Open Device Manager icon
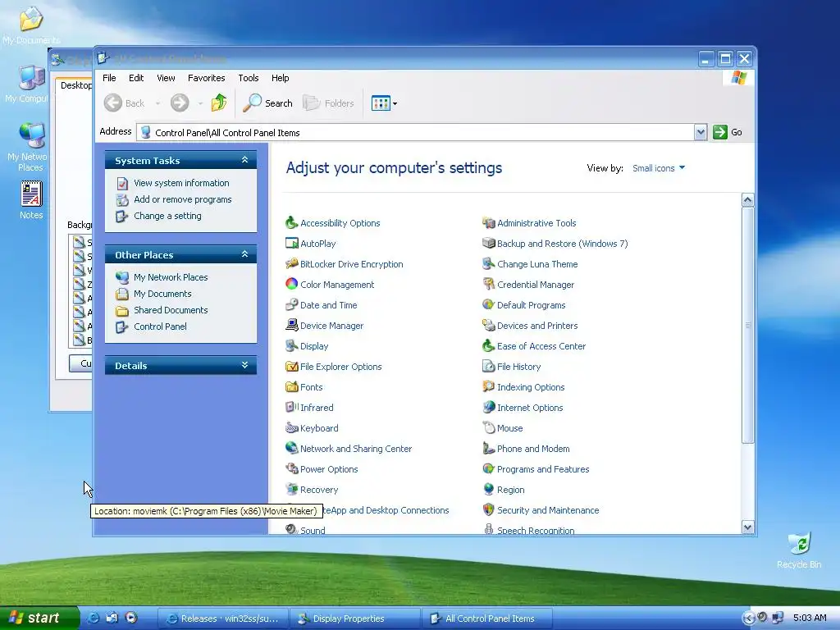This screenshot has height=630, width=840. 291,325
